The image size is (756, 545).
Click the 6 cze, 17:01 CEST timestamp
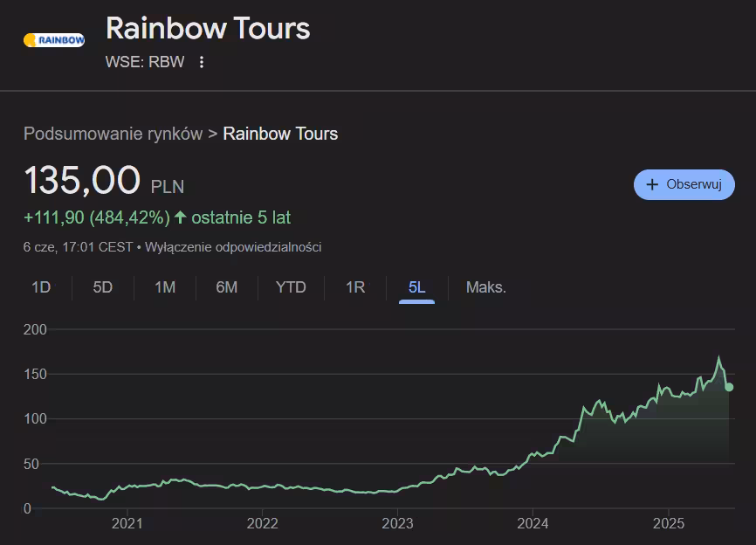click(x=78, y=247)
